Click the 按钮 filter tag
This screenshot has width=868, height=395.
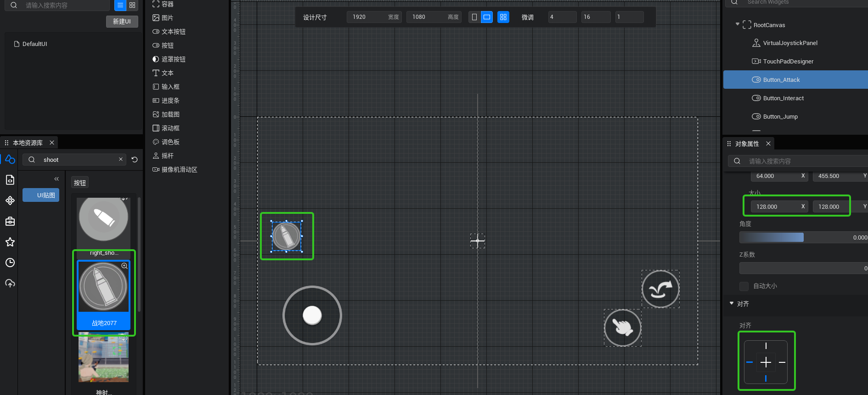click(80, 183)
